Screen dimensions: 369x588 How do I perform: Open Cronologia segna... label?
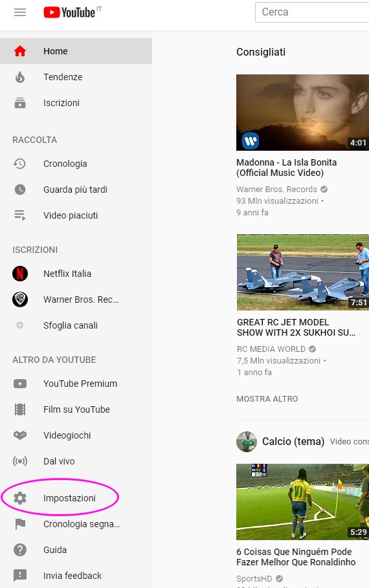pyautogui.click(x=82, y=524)
